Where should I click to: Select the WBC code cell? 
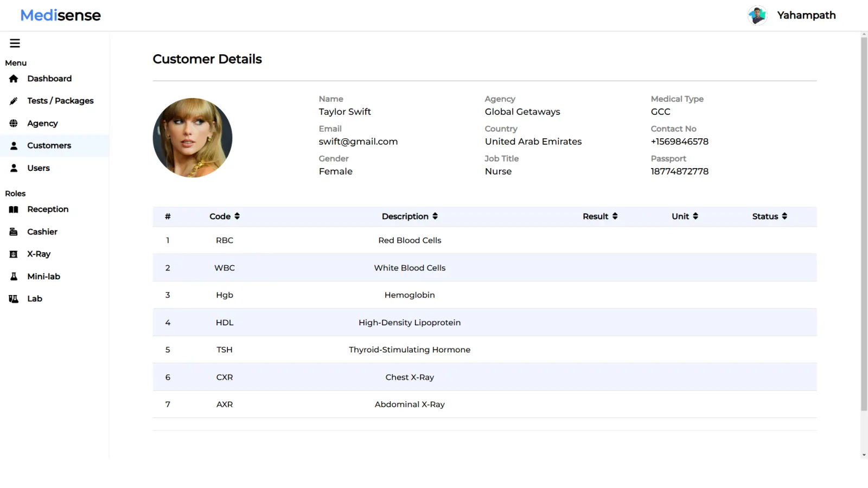coord(225,268)
